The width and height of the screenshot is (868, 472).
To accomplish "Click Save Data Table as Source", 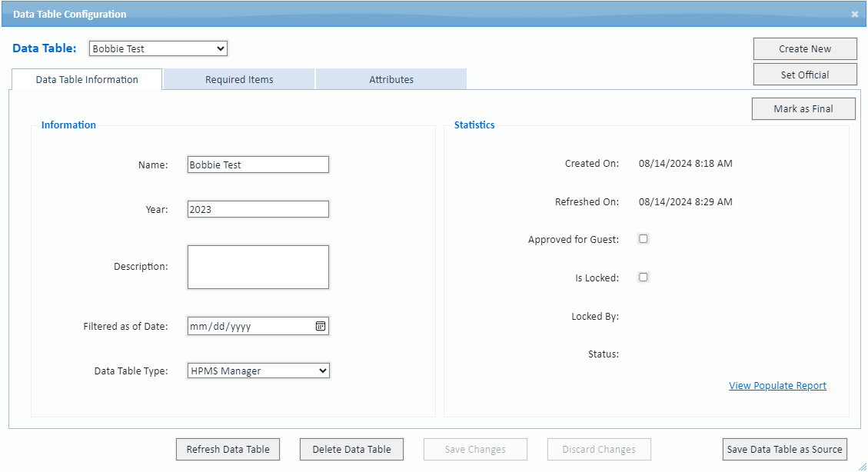I will tap(784, 449).
